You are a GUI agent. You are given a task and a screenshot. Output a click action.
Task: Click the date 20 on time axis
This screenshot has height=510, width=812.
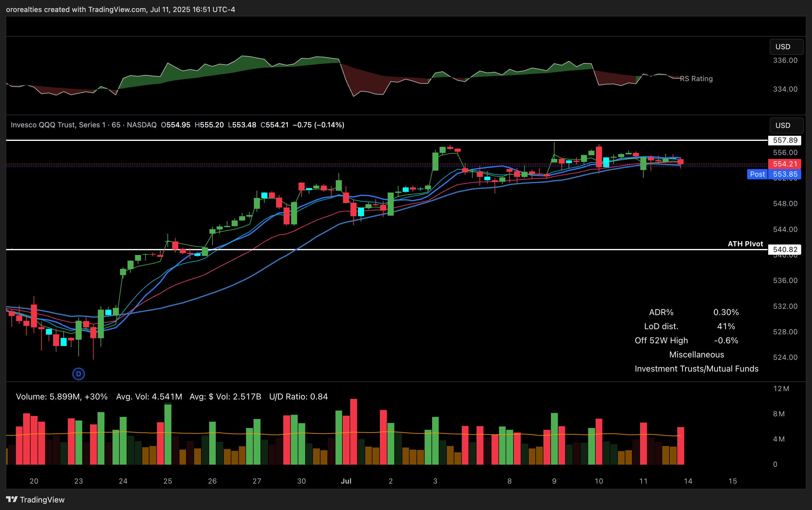click(x=34, y=481)
